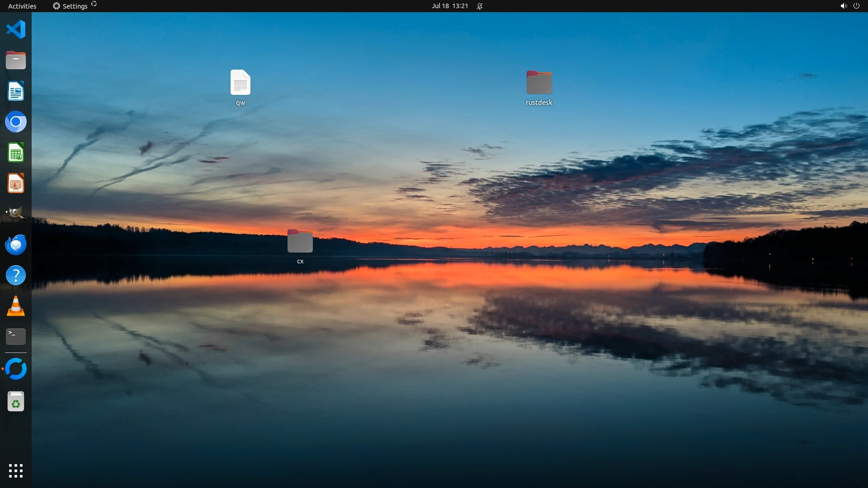
Task: Select the rustdesk folder on desktop
Action: tap(539, 84)
